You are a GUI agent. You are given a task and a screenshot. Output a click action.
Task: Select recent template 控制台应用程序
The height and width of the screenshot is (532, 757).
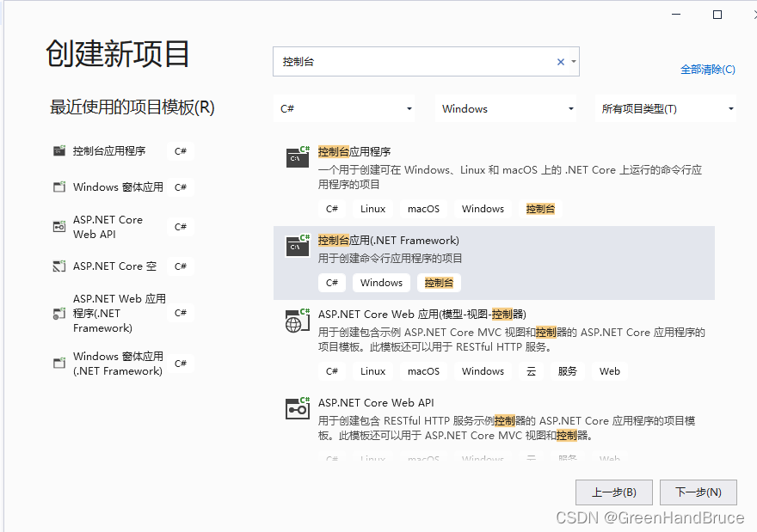109,151
